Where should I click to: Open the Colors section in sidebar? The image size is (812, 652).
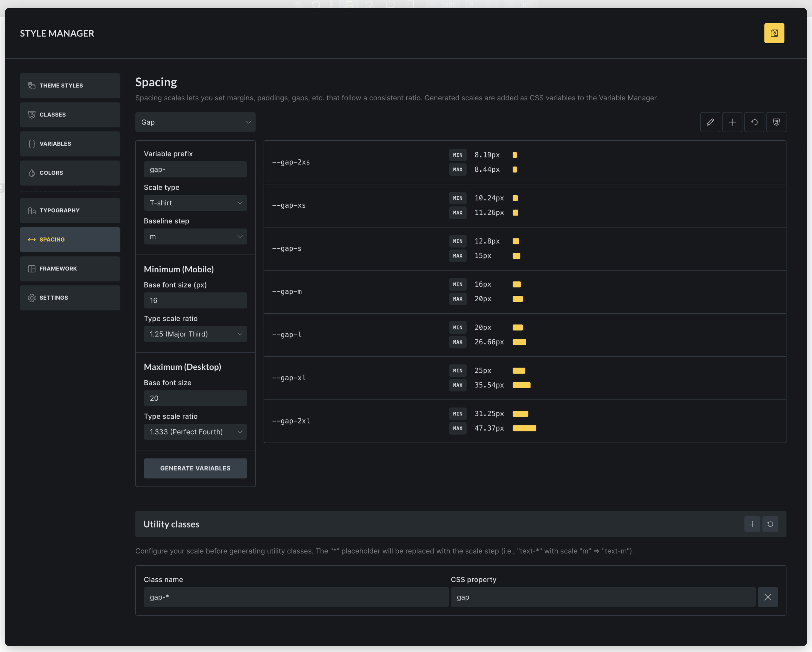[x=70, y=173]
